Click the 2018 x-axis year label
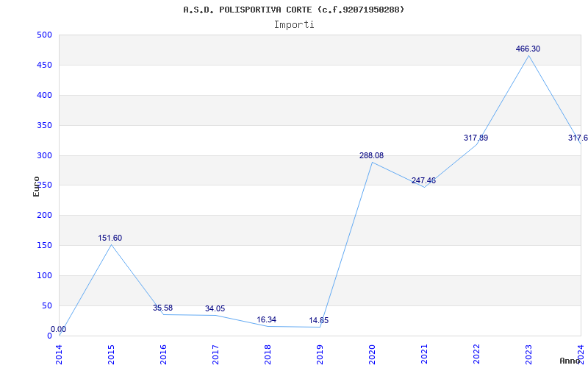 tap(268, 354)
